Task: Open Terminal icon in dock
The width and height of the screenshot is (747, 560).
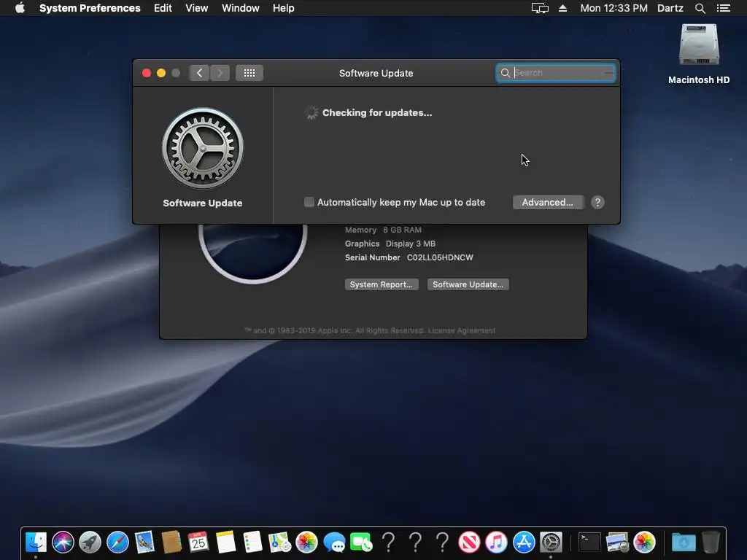Action: point(589,542)
